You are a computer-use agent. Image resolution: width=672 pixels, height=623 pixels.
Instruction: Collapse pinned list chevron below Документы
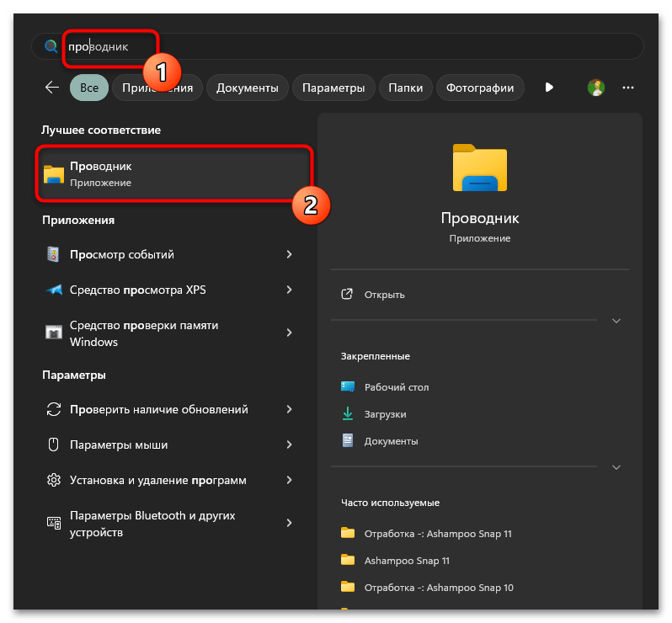click(x=616, y=467)
